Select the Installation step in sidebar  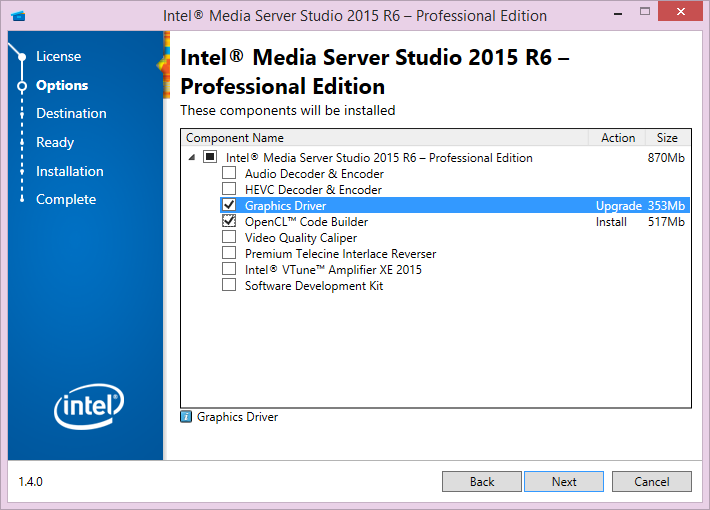click(x=70, y=171)
